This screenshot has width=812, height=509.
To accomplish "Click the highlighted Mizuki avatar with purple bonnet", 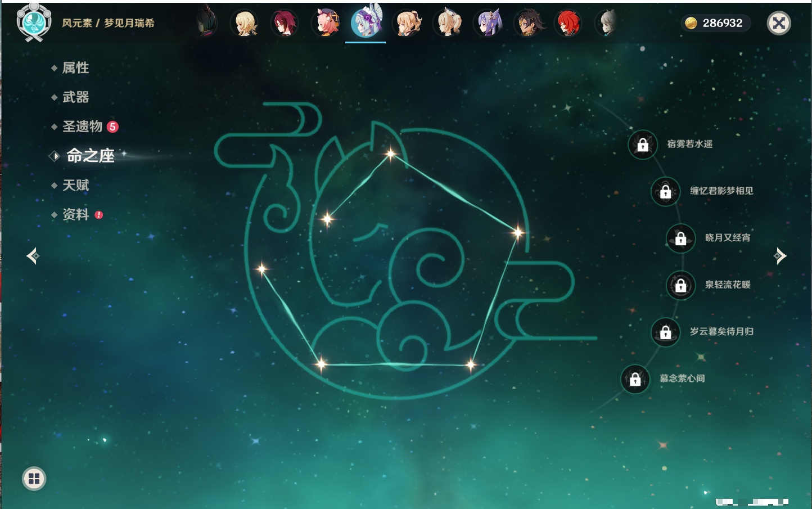I will pos(366,22).
